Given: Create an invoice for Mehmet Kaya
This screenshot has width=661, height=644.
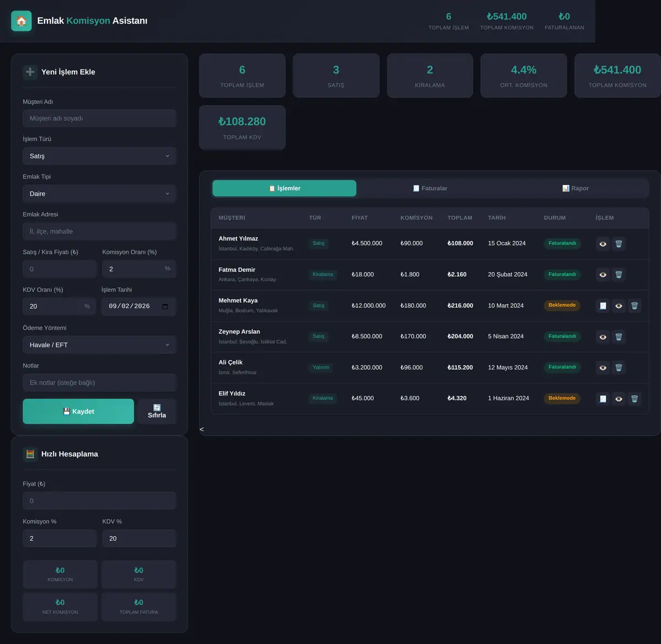Looking at the screenshot, I should [x=603, y=306].
